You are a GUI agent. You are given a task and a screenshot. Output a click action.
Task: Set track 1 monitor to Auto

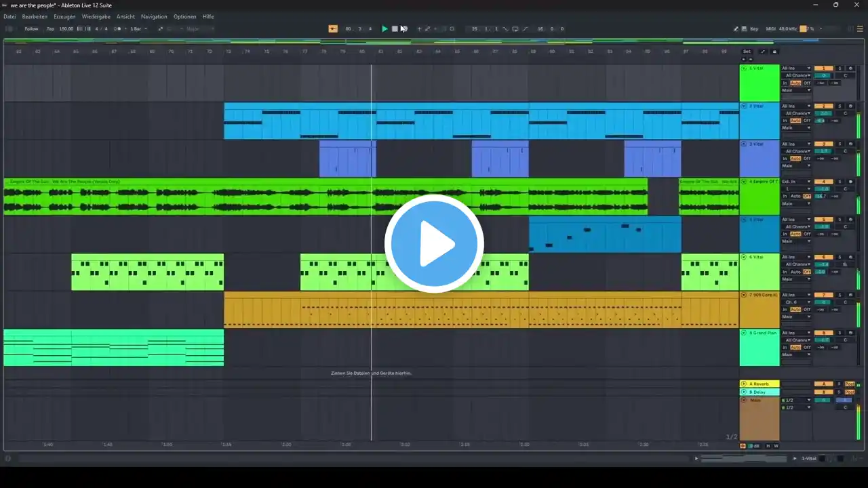(795, 83)
